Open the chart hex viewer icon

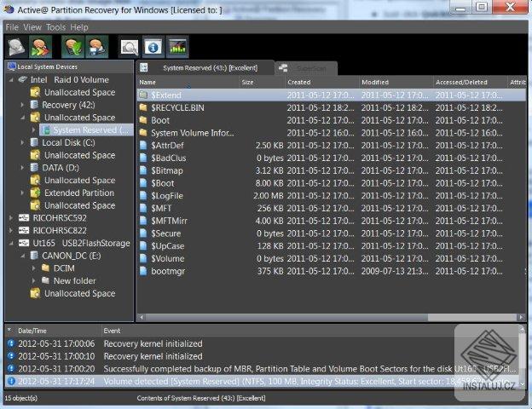(x=177, y=47)
